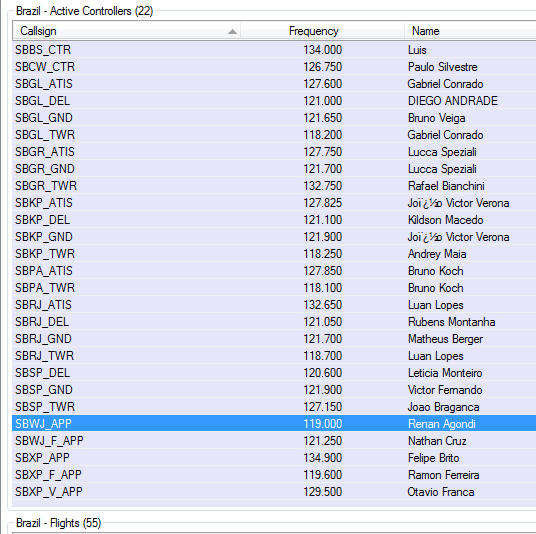The height and width of the screenshot is (534, 536).
Task: Select the SBWJ_F_APP row by Nathan Cruz
Action: tap(274, 441)
